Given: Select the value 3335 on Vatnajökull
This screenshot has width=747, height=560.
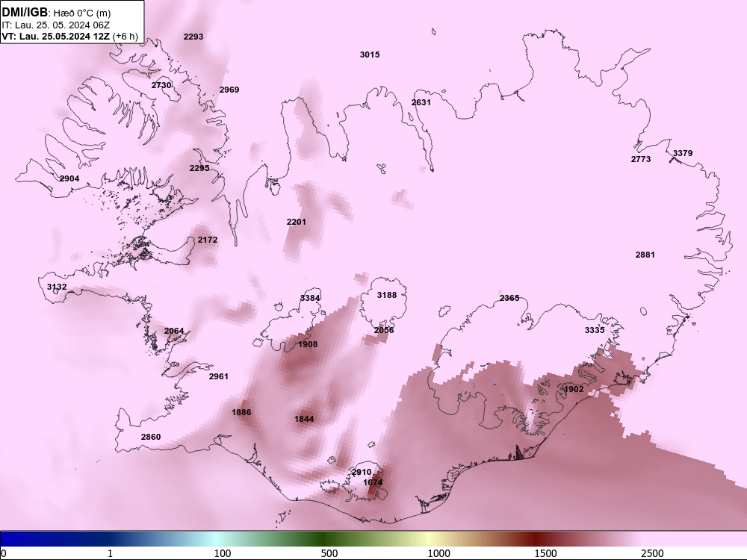Looking at the screenshot, I should pos(595,330).
